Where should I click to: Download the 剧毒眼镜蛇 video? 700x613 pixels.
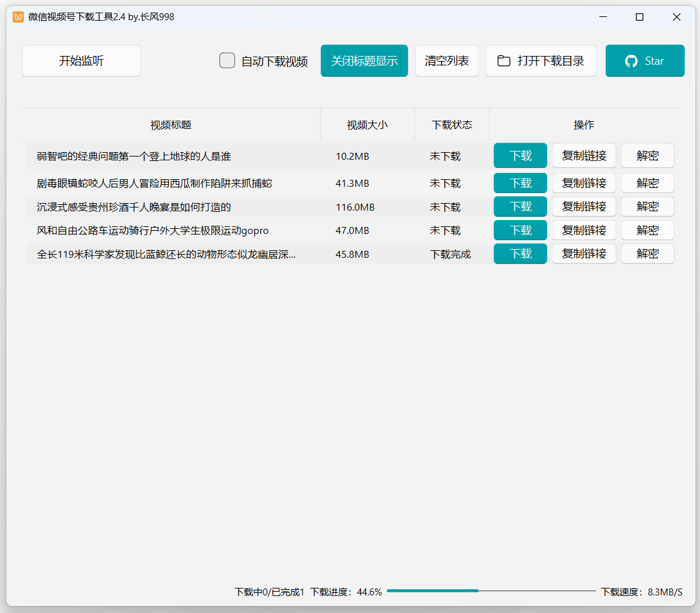520,183
